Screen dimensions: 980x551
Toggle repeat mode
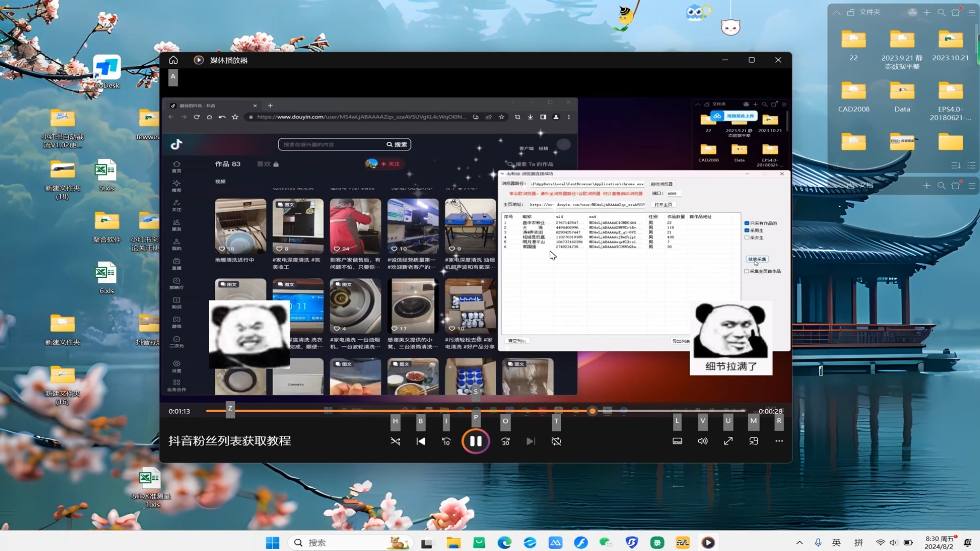[556, 441]
